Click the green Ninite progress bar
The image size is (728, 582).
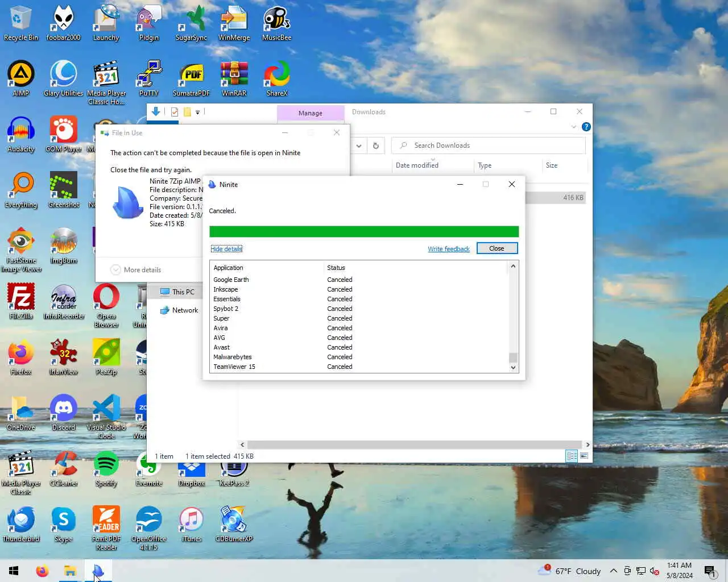click(x=364, y=231)
